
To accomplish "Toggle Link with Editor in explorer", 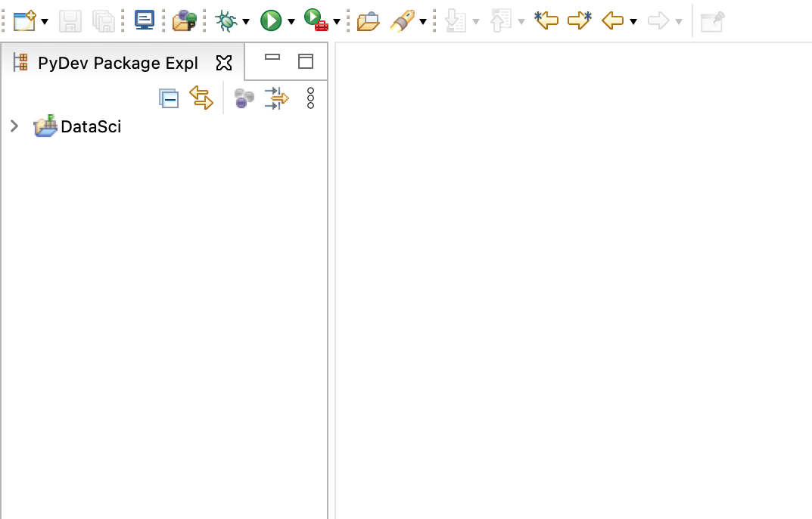I will tap(201, 98).
